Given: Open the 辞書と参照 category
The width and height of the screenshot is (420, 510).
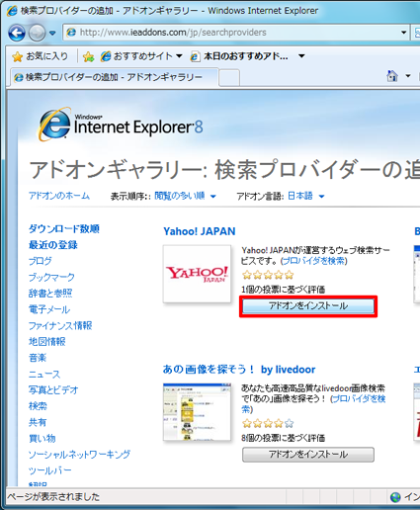Looking at the screenshot, I should tap(50, 294).
